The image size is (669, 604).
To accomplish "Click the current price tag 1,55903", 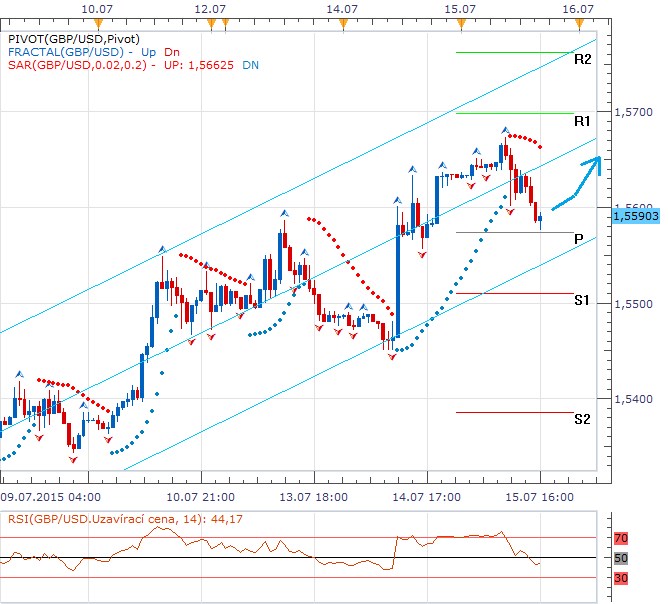I will point(634,214).
